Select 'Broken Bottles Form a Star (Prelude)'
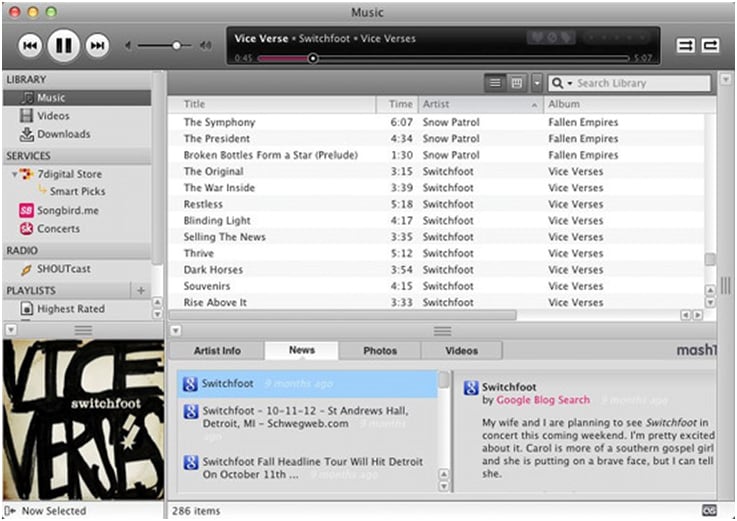Image resolution: width=737 pixels, height=521 pixels. coord(436,155)
